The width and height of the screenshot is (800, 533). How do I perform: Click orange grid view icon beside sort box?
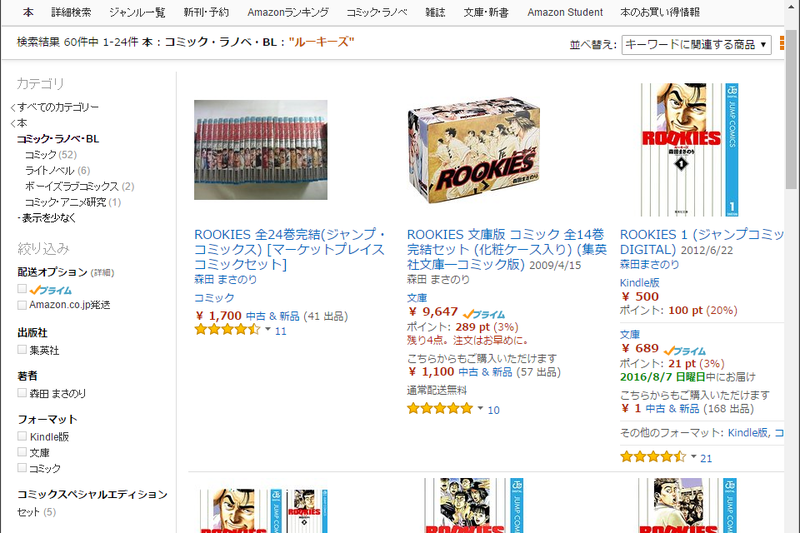pos(782,43)
